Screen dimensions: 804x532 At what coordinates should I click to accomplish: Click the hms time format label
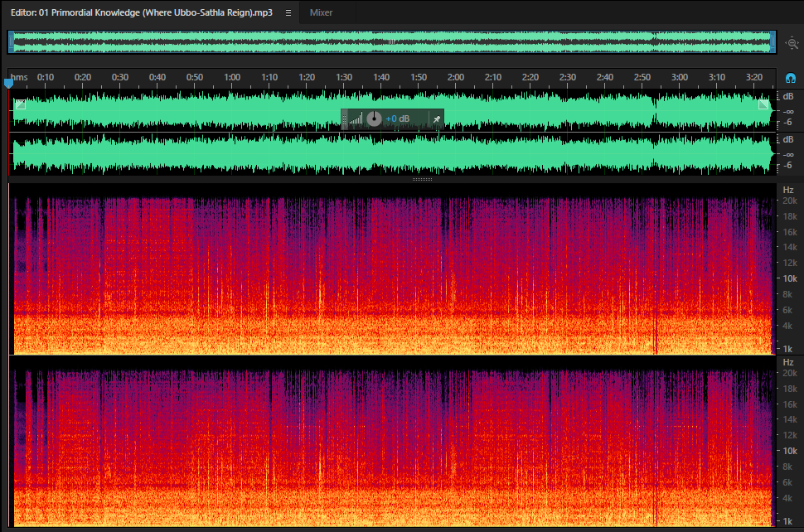pos(19,77)
